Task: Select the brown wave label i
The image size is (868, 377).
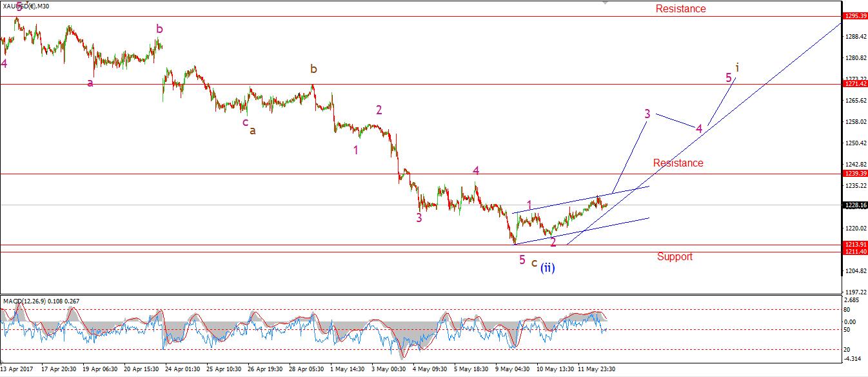Action: [736, 66]
